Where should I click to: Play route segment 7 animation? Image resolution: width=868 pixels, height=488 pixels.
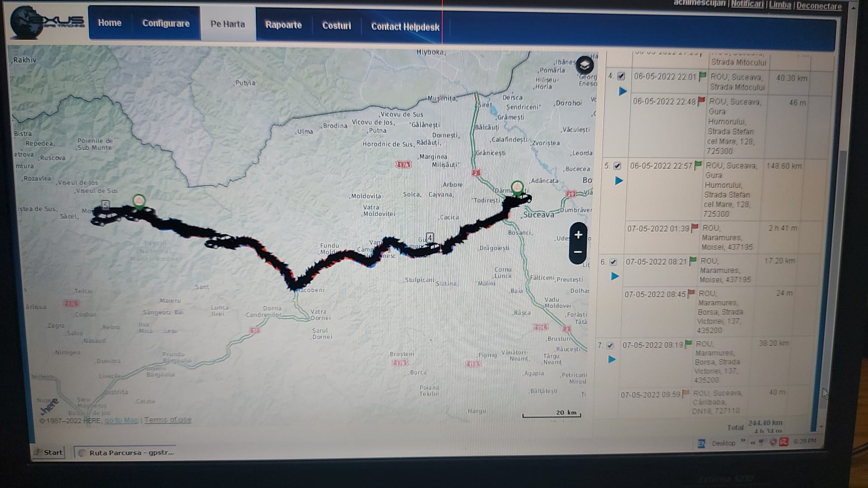[x=612, y=360]
